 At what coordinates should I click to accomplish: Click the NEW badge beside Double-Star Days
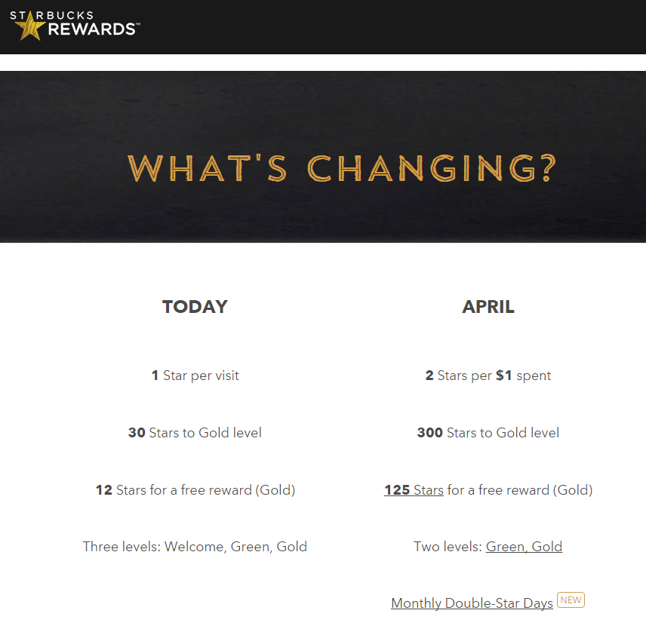571,600
